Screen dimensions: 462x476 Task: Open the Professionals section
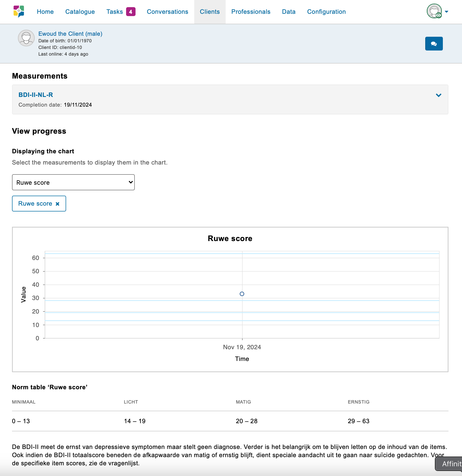tap(251, 12)
